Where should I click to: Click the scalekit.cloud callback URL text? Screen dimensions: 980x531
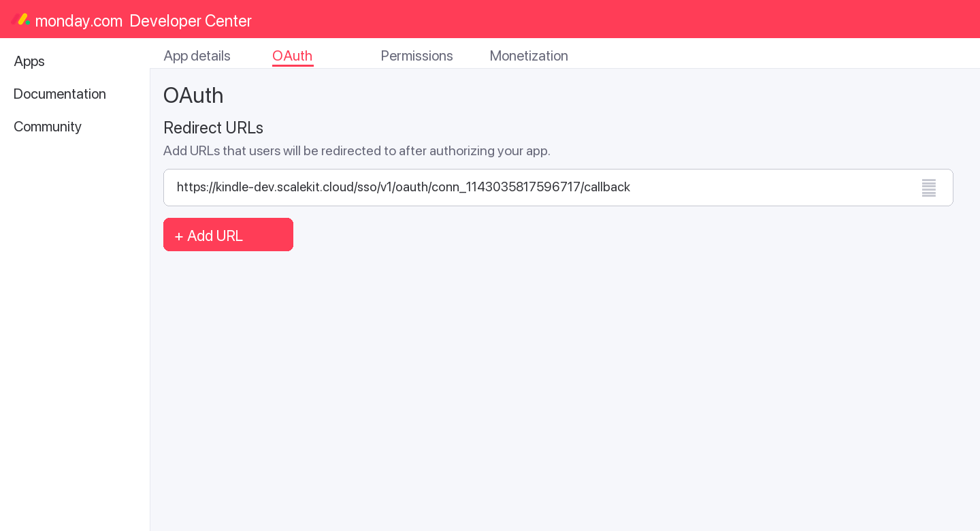coord(403,187)
